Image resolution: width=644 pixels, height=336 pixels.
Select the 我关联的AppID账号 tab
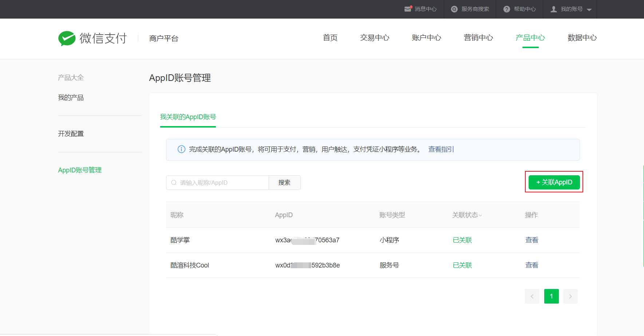(188, 117)
